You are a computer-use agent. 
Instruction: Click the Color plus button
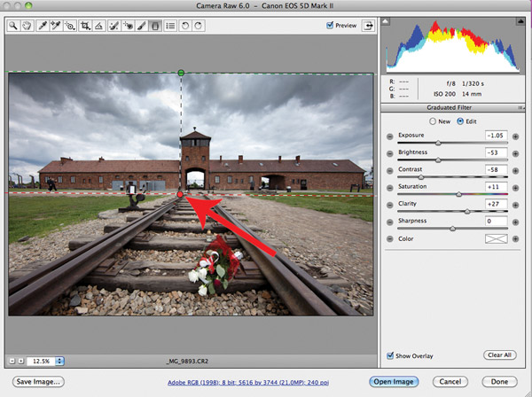click(515, 239)
